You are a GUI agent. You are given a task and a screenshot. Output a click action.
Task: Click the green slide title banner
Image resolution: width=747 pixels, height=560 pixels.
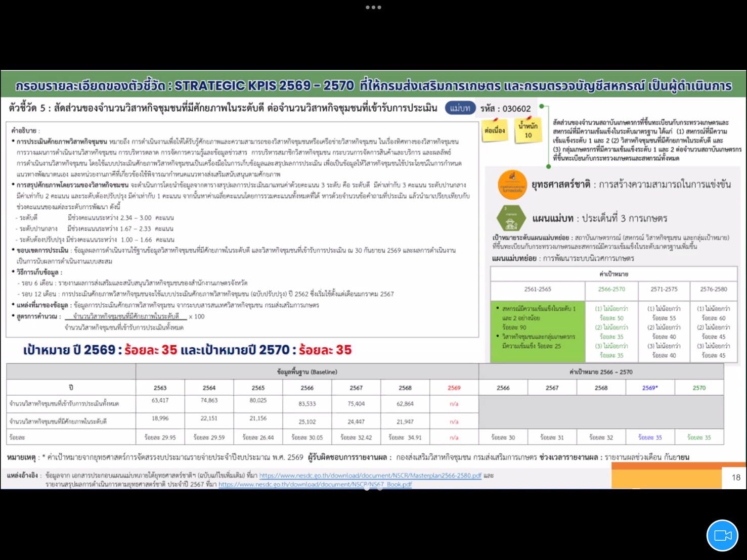pyautogui.click(x=373, y=85)
